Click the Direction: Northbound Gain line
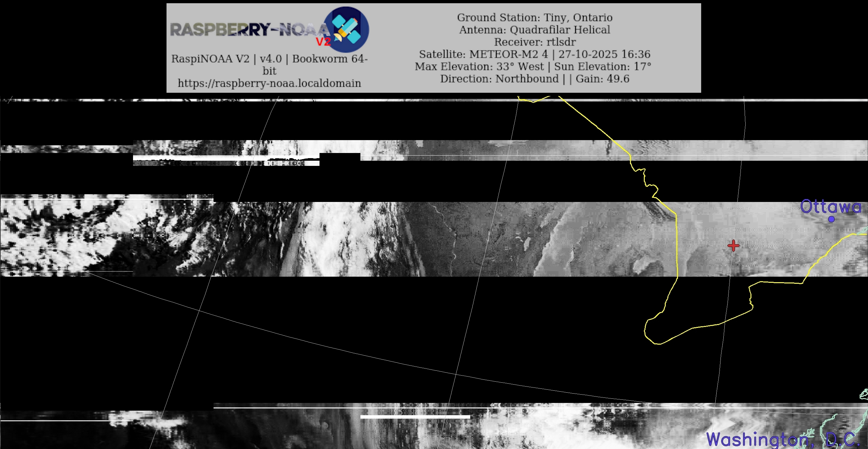868x449 pixels. 534,79
